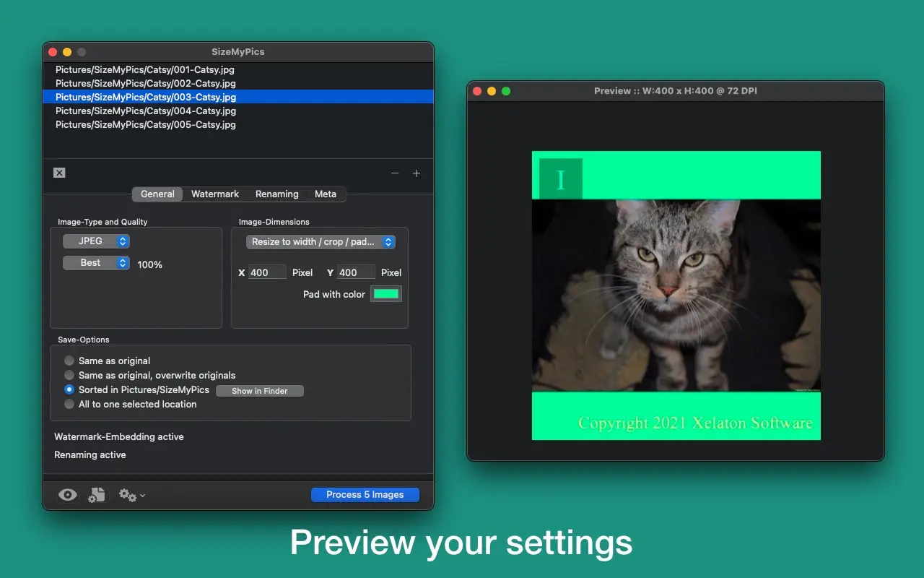Click the Process 5 Images button
The width and height of the screenshot is (924, 578).
tap(365, 494)
